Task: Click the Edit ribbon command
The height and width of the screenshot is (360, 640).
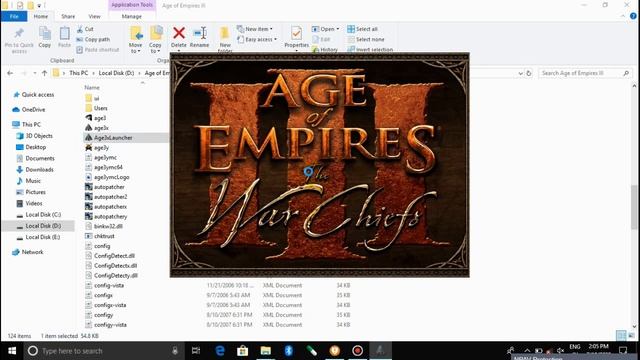Action: pyautogui.click(x=321, y=39)
